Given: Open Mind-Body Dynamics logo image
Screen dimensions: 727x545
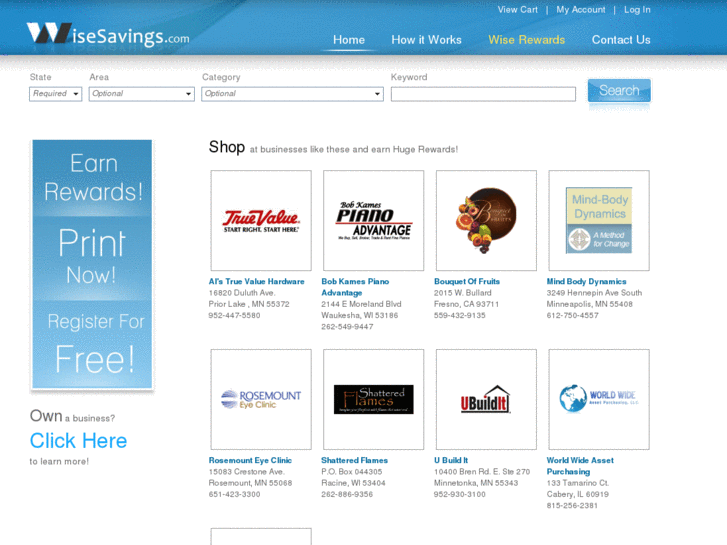Looking at the screenshot, I should tap(599, 220).
